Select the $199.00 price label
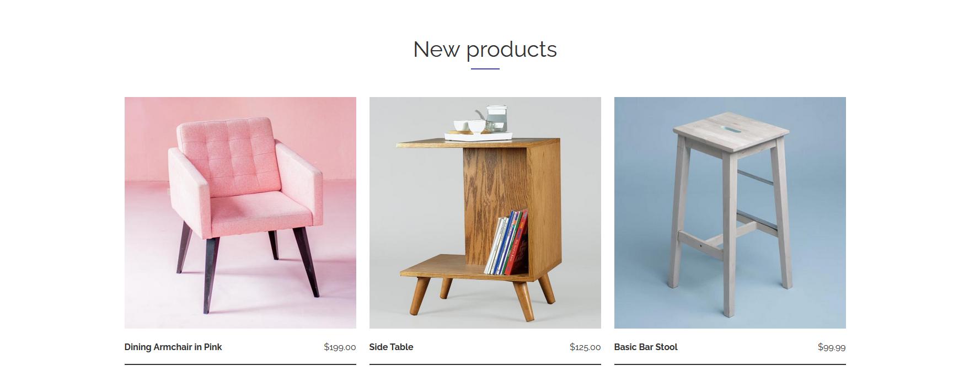Screen dimensions: 980x392 (340, 347)
